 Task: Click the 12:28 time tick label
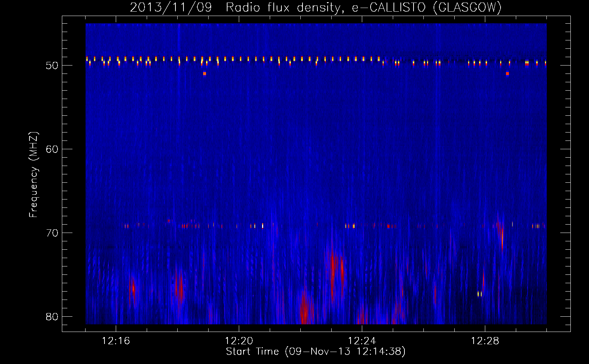click(485, 341)
